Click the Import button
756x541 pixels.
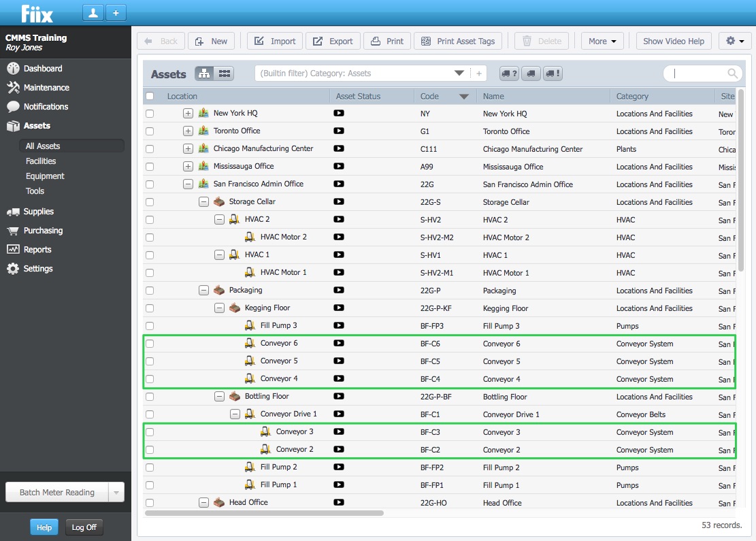[x=275, y=41]
